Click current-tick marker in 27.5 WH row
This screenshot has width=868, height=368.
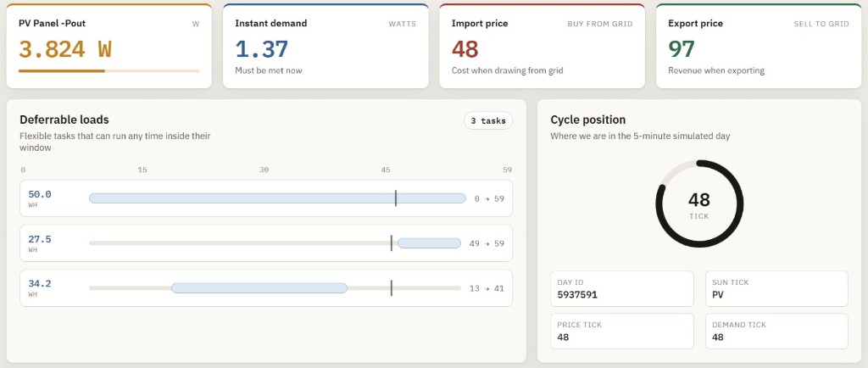click(392, 243)
